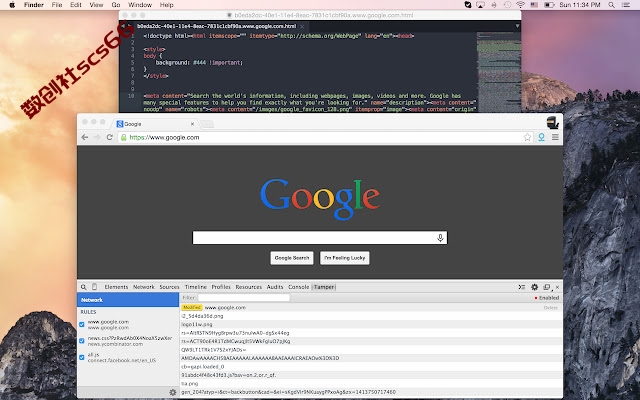Open Notification Center in the menu bar
This screenshot has height=400, width=640.
(x=626, y=5)
